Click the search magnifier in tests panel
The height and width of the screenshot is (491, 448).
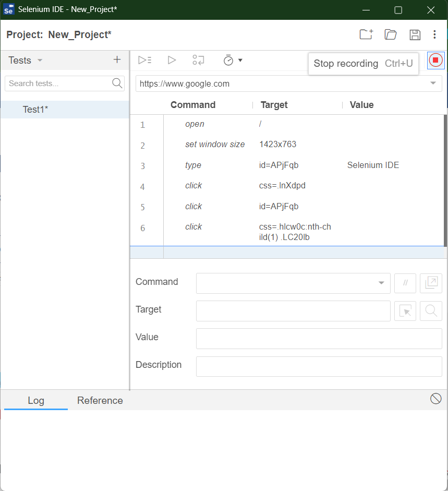pyautogui.click(x=117, y=83)
